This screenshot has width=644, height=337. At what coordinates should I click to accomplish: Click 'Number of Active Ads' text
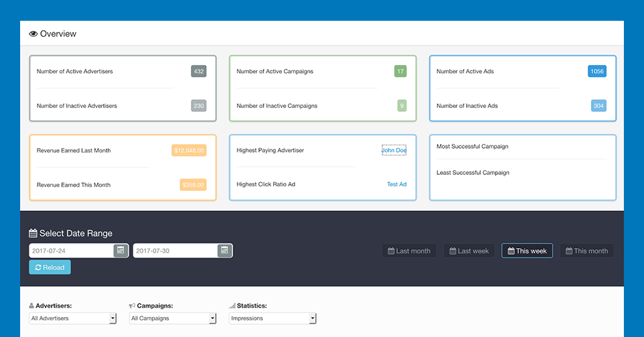coord(465,71)
